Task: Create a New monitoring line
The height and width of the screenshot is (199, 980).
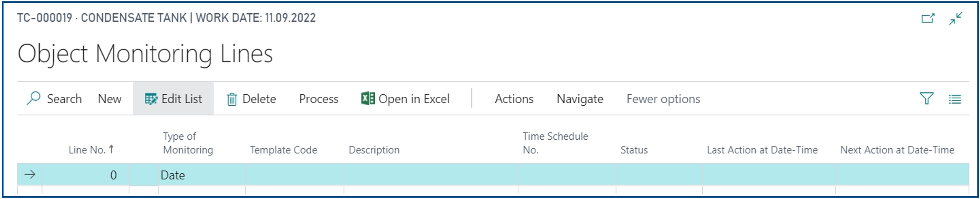Action: coord(109,99)
